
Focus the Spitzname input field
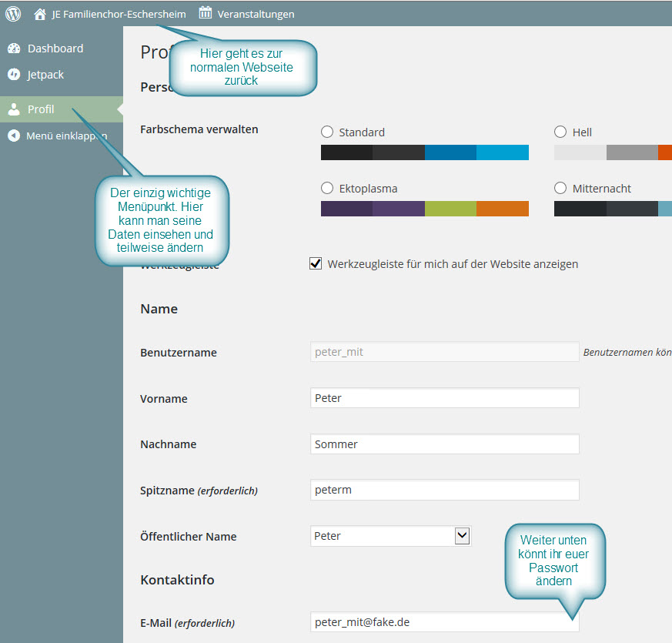(443, 490)
